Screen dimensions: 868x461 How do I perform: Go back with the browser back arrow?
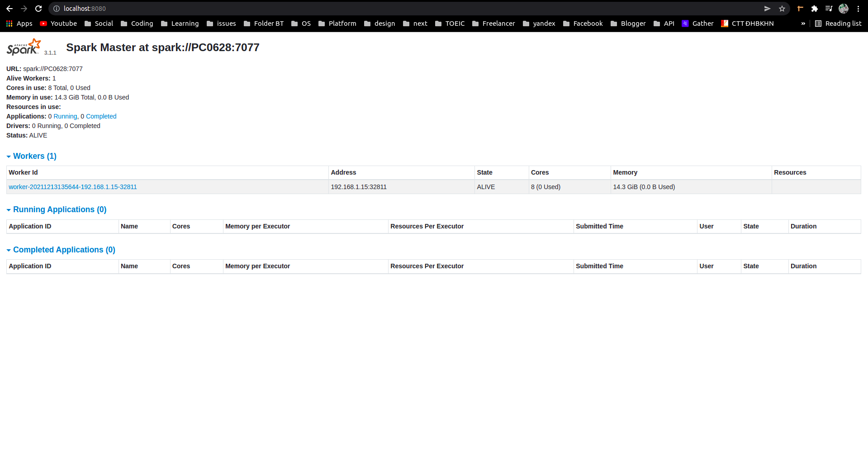coord(9,9)
